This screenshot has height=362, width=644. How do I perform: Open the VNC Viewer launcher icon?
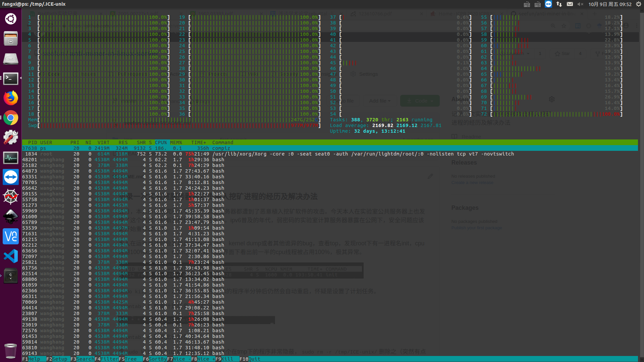pos(11,237)
